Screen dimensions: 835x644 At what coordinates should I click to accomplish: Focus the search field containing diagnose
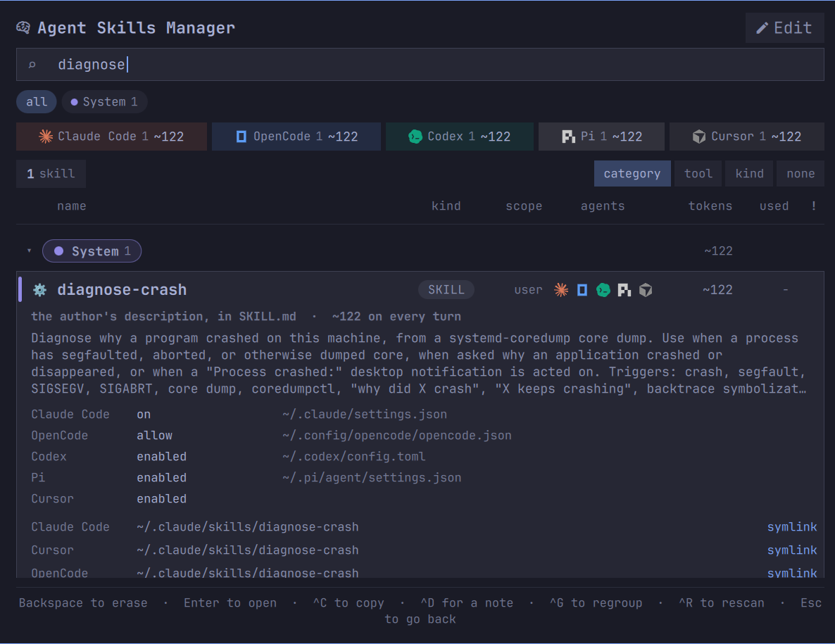(x=420, y=65)
